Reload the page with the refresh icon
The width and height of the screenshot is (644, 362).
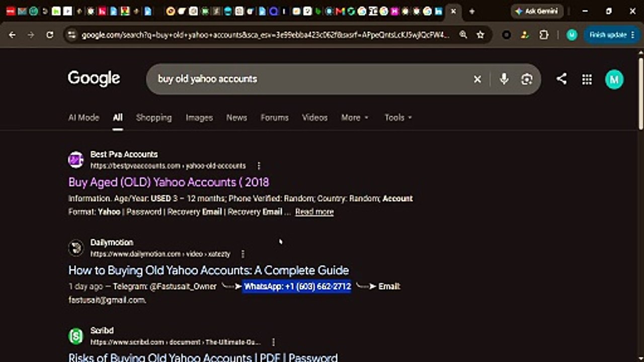49,35
